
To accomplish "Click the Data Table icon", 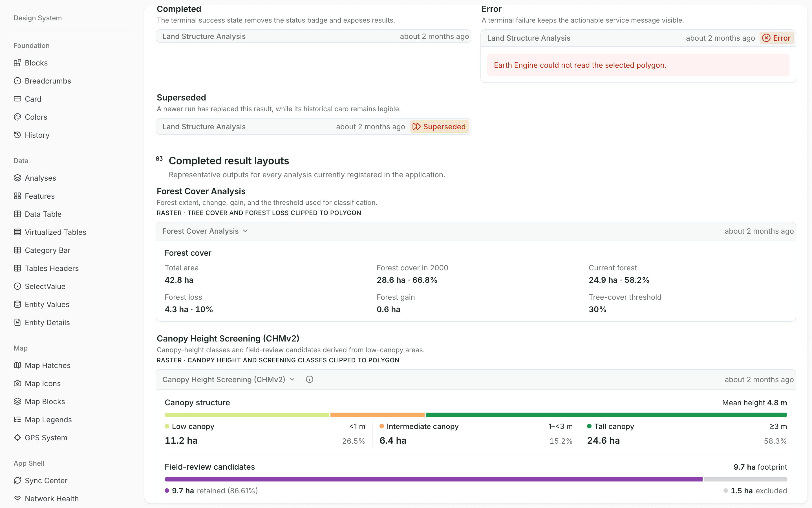I will point(17,214).
